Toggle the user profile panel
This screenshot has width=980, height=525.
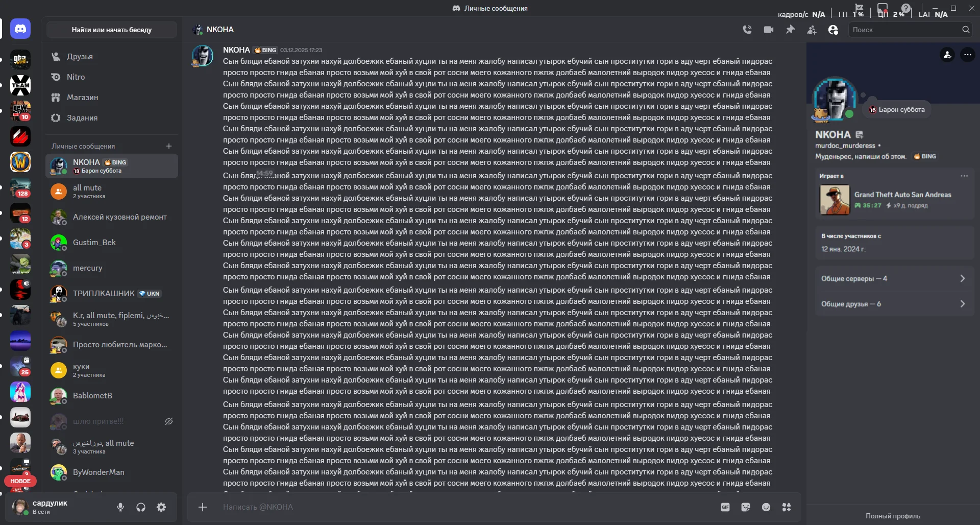pyautogui.click(x=833, y=30)
